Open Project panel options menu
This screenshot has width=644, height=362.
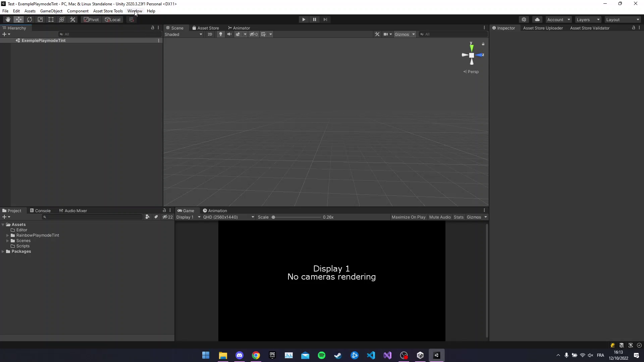(x=170, y=210)
